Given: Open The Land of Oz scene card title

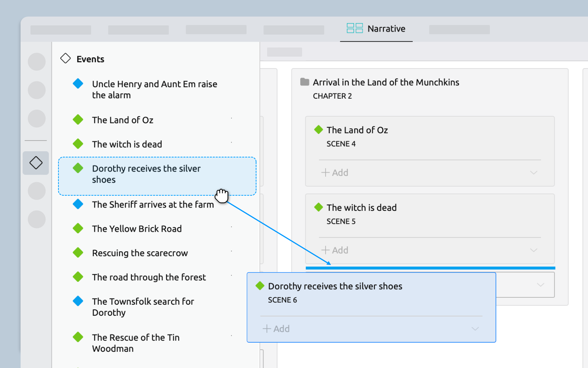Looking at the screenshot, I should click(357, 130).
